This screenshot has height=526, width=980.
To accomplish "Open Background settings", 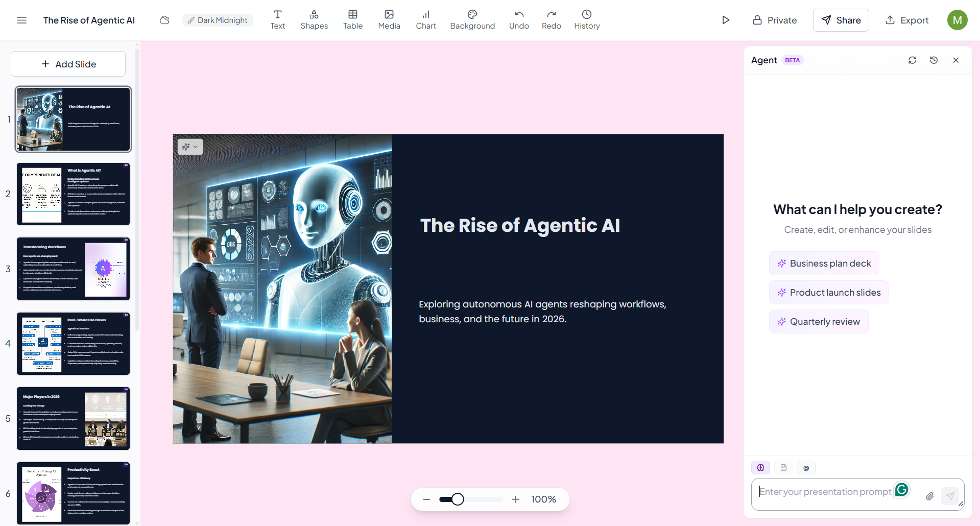I will 472,20.
